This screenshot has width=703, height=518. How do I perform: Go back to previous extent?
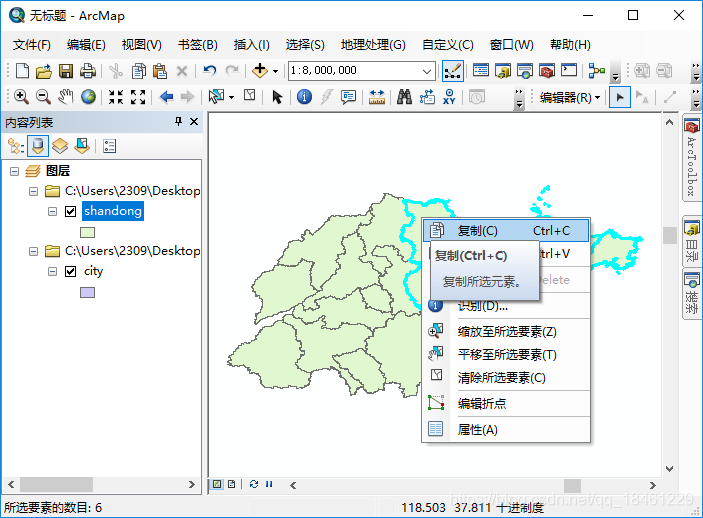pos(166,97)
